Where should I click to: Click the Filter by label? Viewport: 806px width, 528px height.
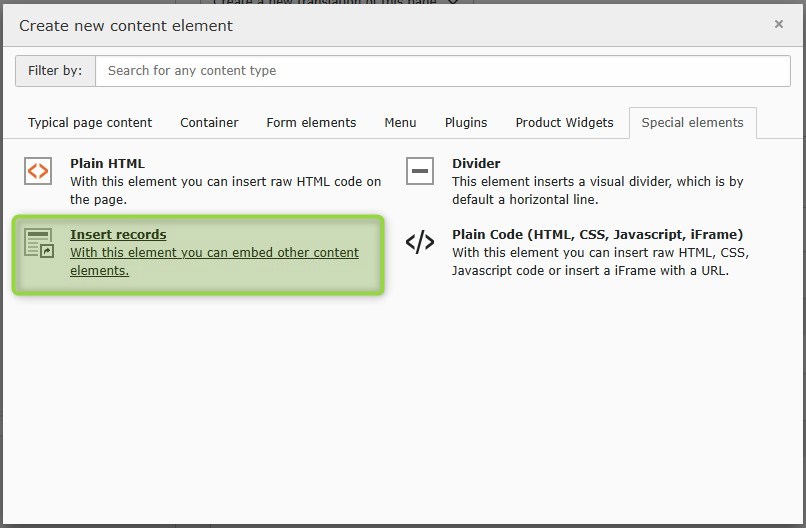tap(55, 71)
